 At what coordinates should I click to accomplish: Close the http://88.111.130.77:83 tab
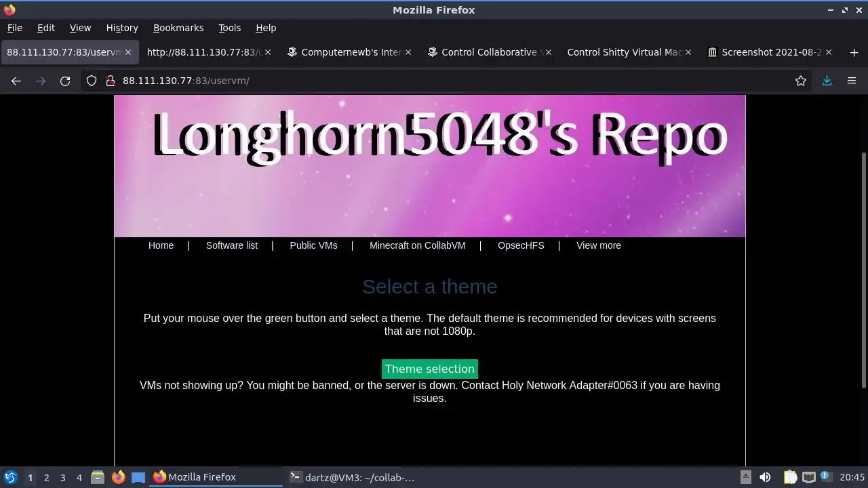click(267, 52)
